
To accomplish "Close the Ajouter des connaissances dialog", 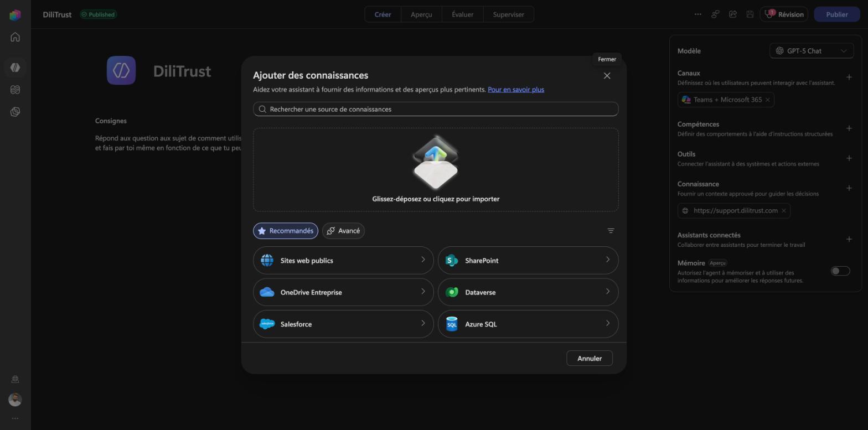I will click(x=607, y=76).
